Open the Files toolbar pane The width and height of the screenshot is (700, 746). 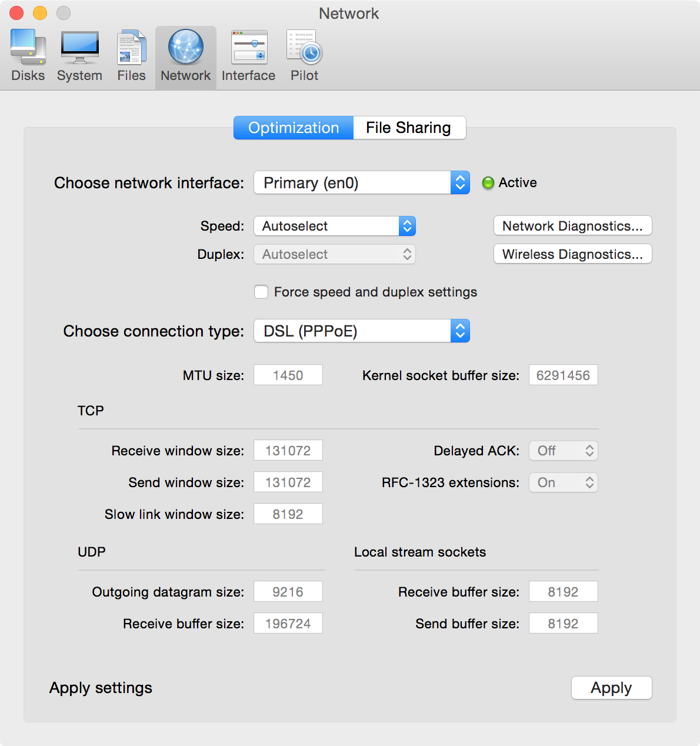click(x=131, y=56)
